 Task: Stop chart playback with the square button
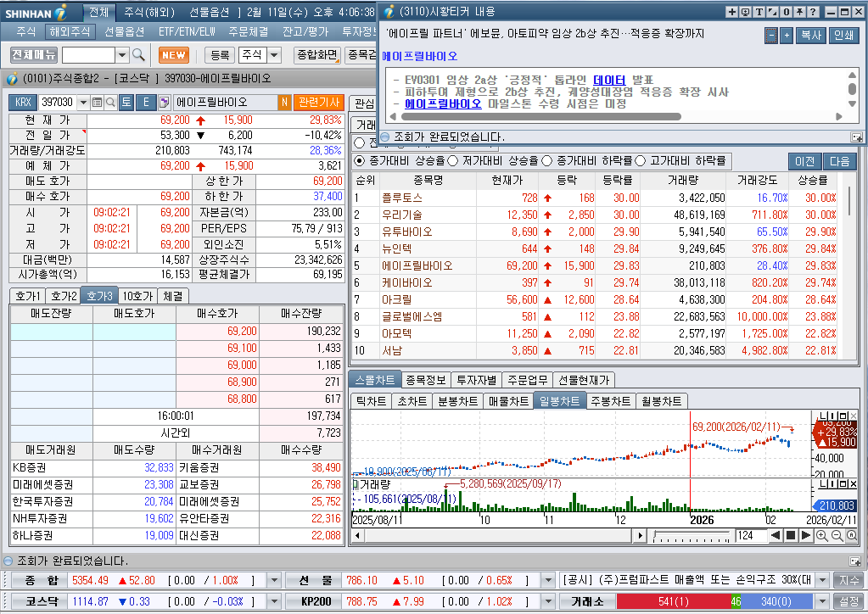pos(791,535)
